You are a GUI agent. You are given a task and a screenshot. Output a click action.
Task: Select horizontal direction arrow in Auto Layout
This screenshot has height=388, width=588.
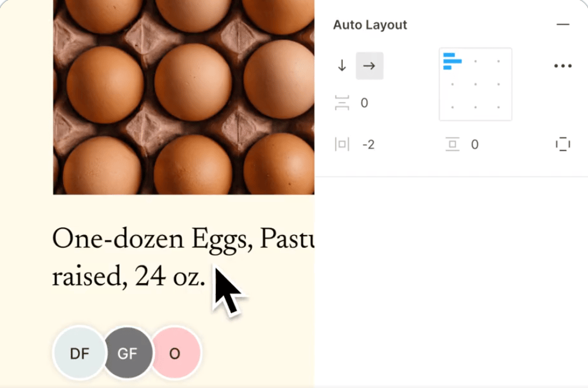[x=369, y=66]
